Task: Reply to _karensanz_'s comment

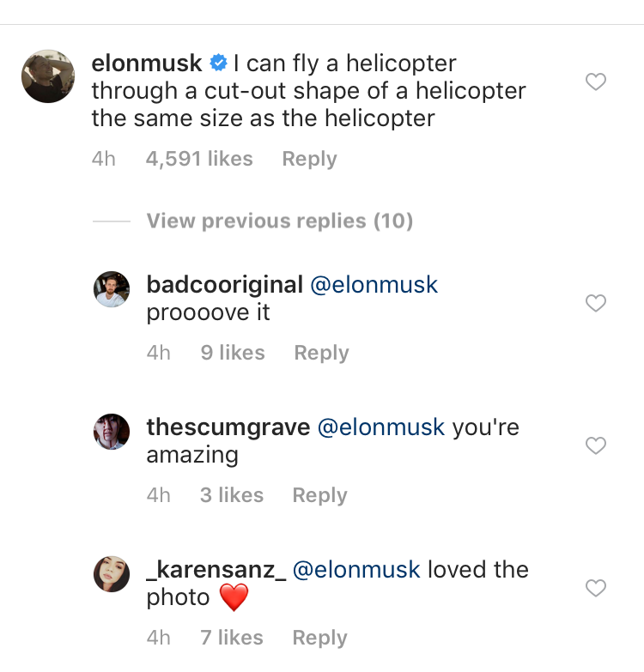Action: (320, 639)
